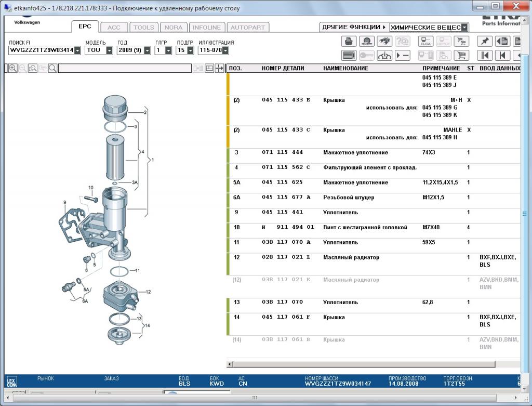Click the binoculars search icon
532x406 pixels.
pyautogui.click(x=384, y=42)
